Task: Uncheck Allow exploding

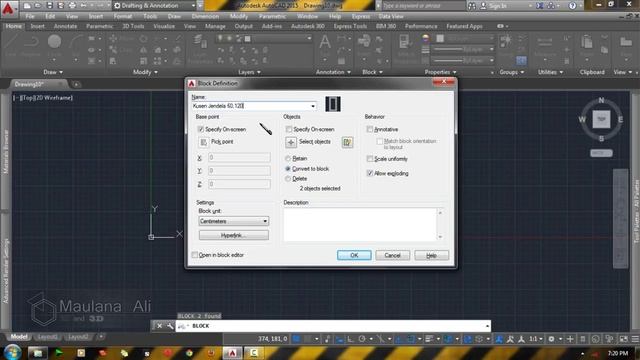Action: [370, 173]
